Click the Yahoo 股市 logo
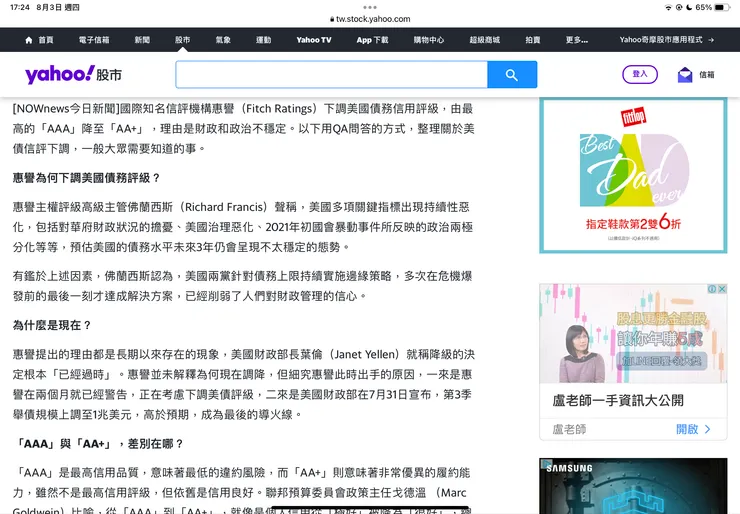This screenshot has width=740, height=514. pos(74,75)
